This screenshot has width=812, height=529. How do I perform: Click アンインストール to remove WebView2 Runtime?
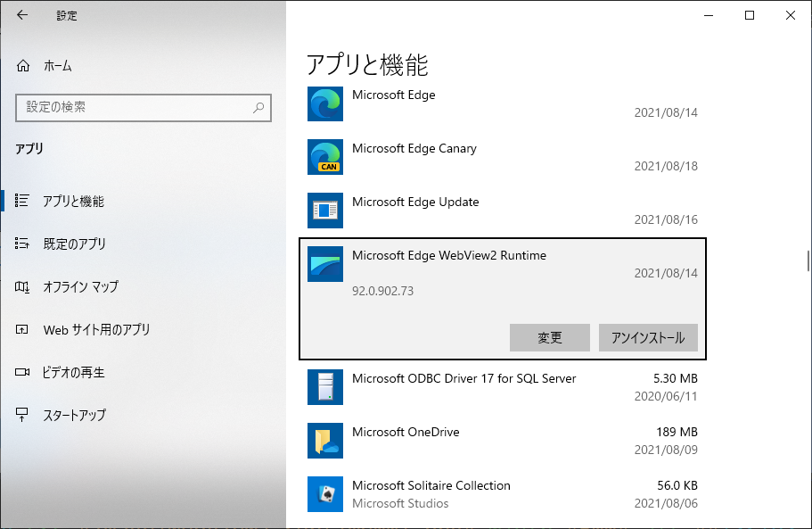tap(648, 338)
